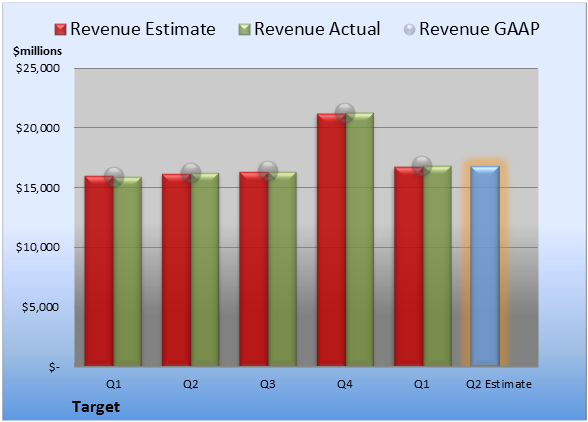Screen dimensions: 588x422
Task: Click the '$15,000' axis value
Action: (x=38, y=188)
